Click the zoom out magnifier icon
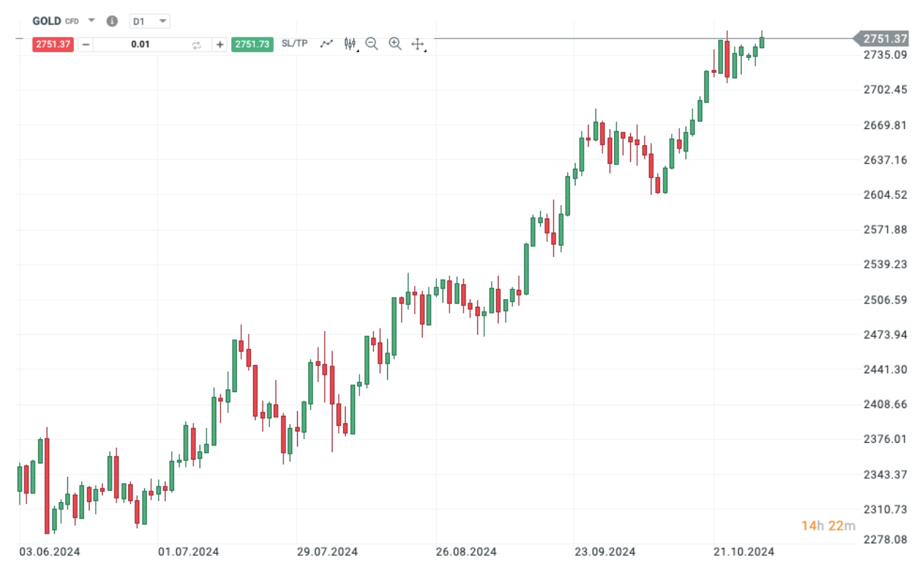The width and height of the screenshot is (924, 566). click(372, 43)
